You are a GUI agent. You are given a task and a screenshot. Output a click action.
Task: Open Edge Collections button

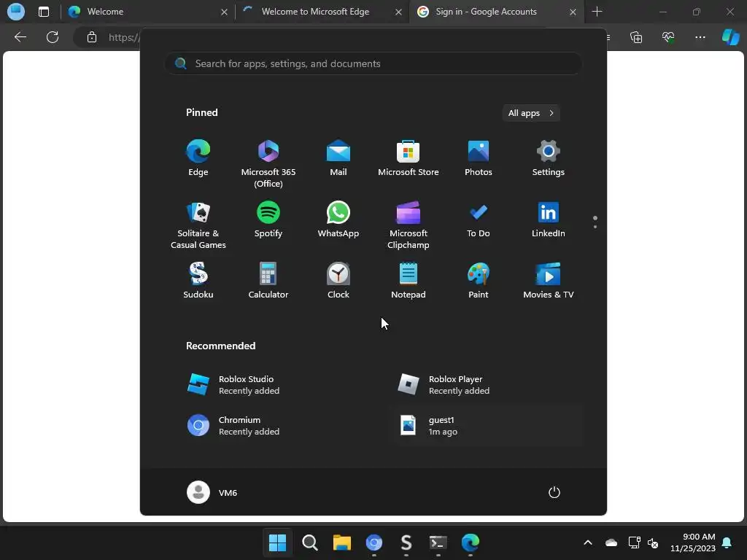tap(636, 37)
